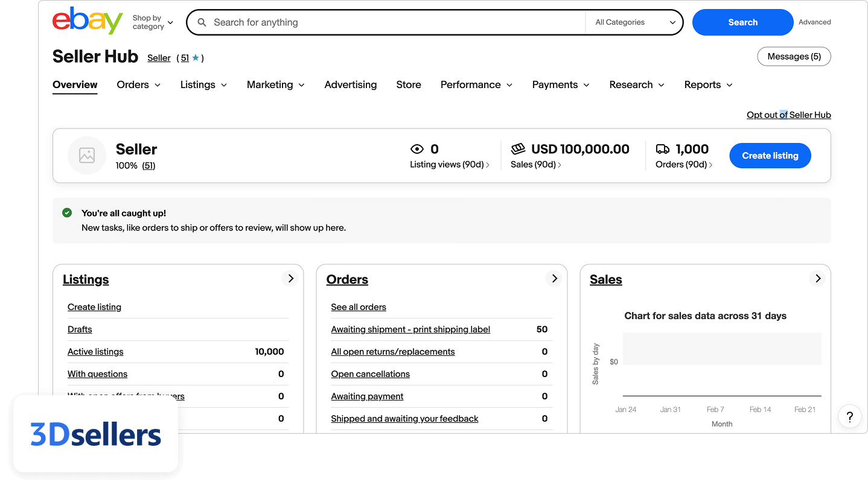Screen dimensions: 868x488
Task: Open the All Categories dropdown
Action: tap(635, 22)
